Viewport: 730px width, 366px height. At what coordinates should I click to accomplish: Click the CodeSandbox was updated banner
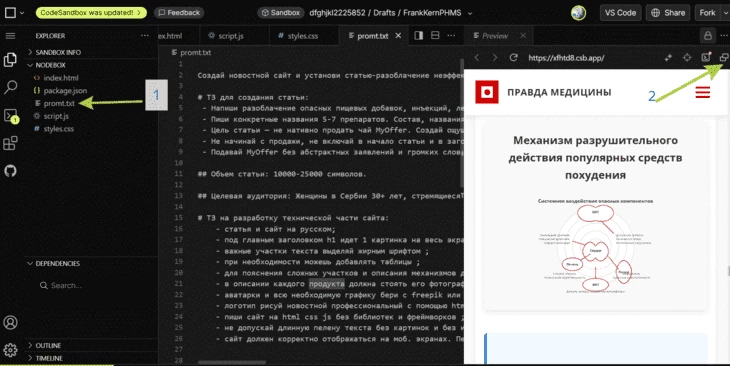[x=91, y=13]
